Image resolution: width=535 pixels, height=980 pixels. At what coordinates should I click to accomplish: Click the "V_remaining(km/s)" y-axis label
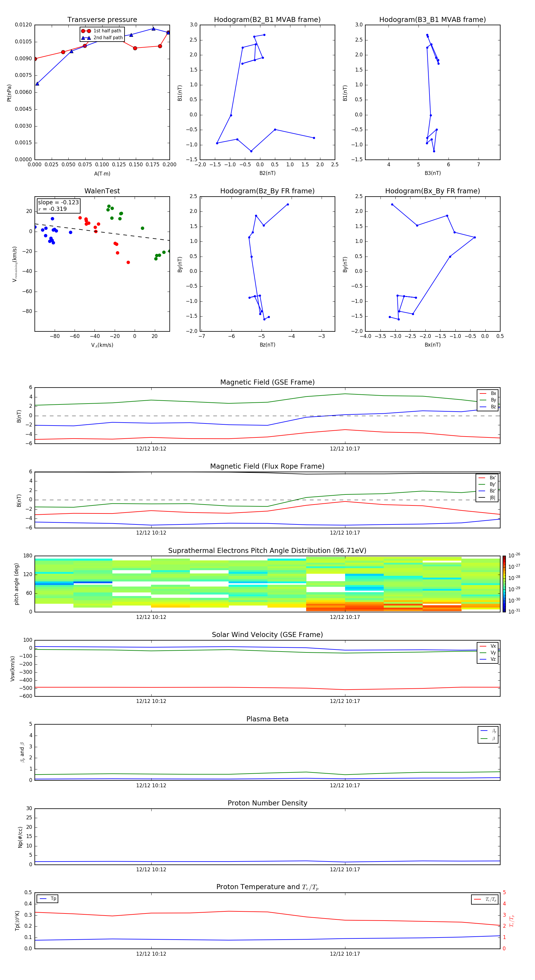[15, 264]
